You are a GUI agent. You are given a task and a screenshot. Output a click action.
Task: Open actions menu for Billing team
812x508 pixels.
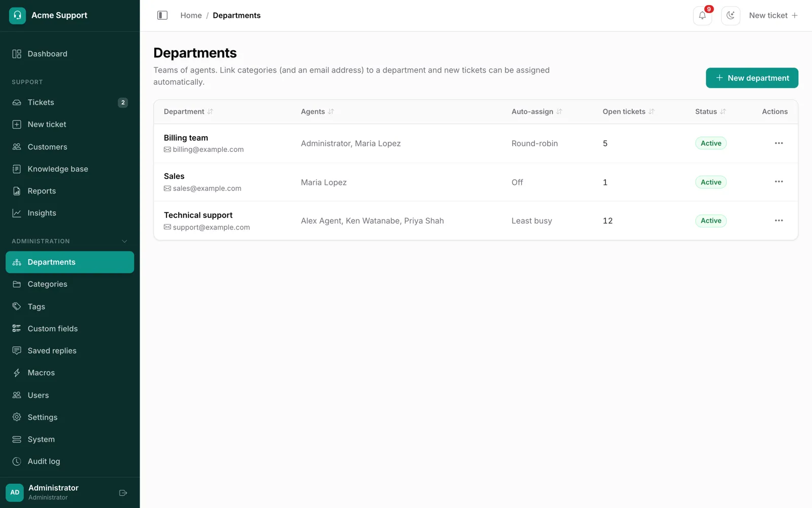point(779,143)
